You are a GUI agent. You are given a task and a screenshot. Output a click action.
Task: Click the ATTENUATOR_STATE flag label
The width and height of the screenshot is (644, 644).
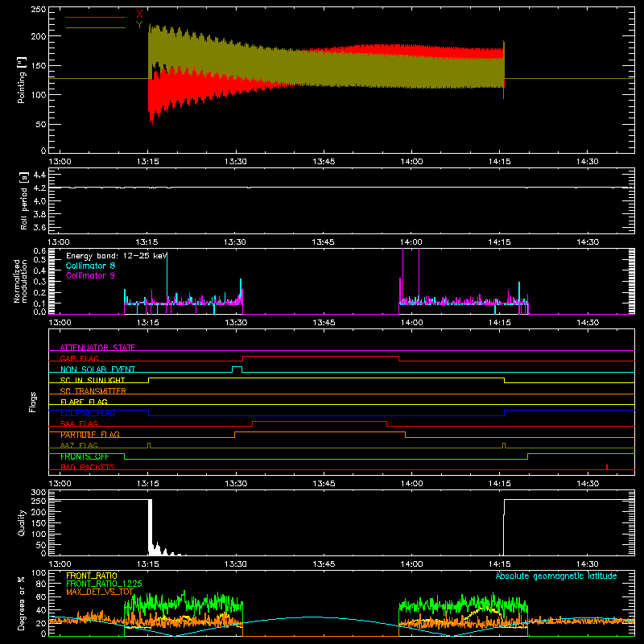[x=97, y=348]
